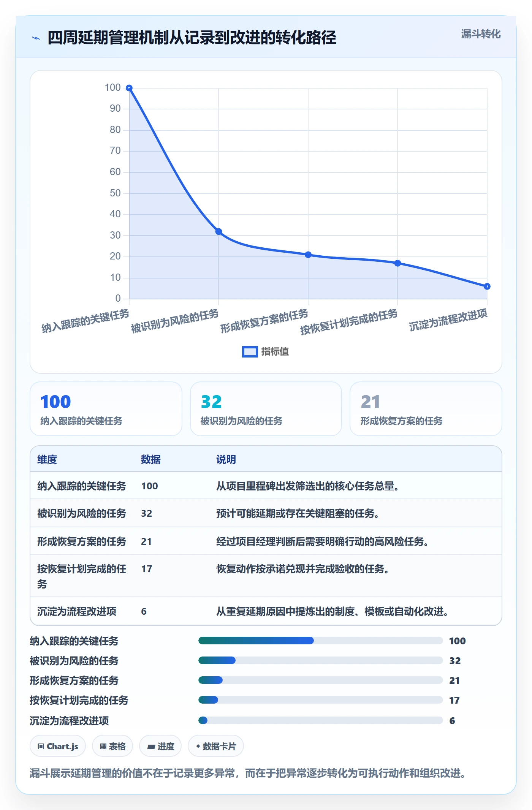
Task: Click the chart data point at value 32
Action: coord(218,231)
